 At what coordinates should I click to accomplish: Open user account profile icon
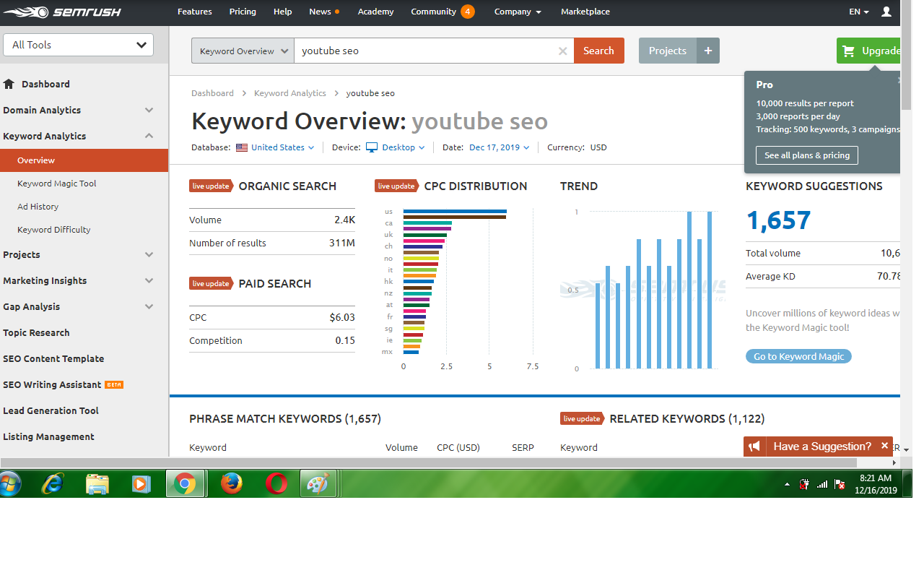point(886,12)
